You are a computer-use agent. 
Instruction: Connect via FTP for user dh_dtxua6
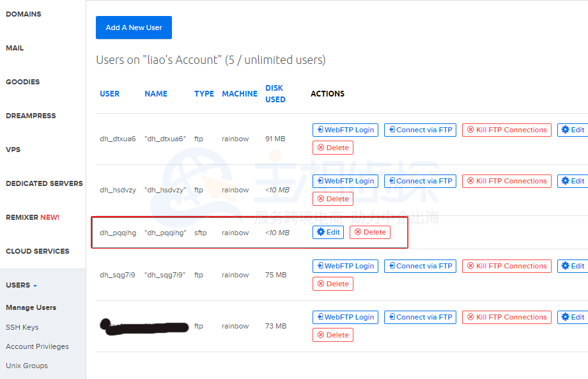(x=420, y=130)
